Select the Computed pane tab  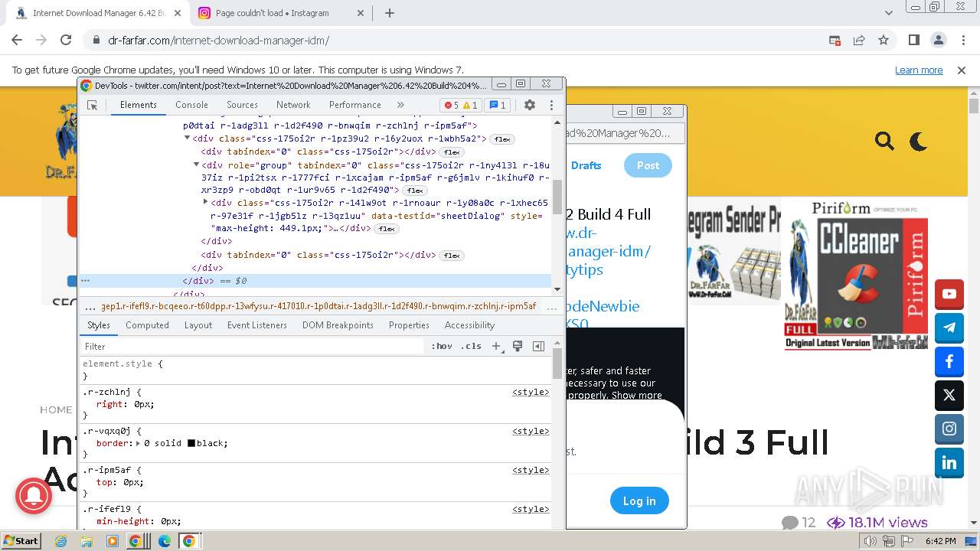[x=147, y=325]
